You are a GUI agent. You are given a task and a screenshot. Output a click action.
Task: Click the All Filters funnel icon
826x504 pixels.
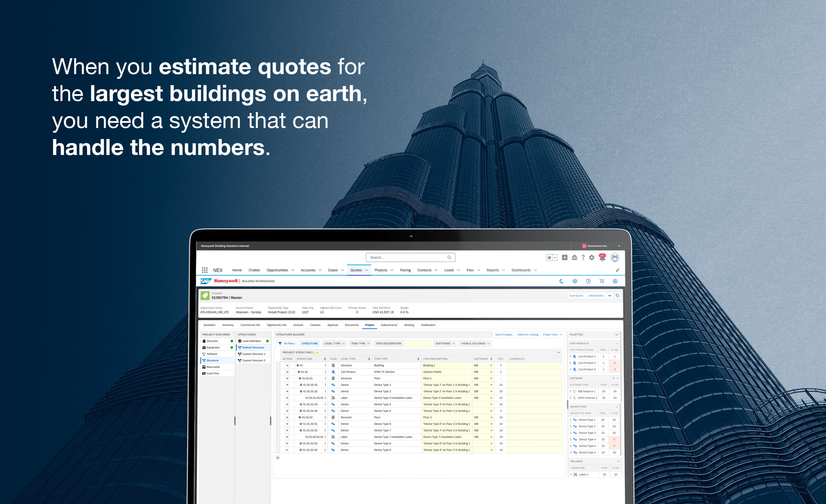click(x=280, y=343)
